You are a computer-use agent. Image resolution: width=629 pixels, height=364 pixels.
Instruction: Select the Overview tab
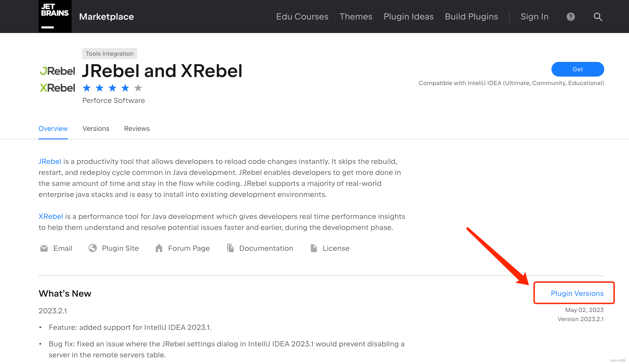53,129
